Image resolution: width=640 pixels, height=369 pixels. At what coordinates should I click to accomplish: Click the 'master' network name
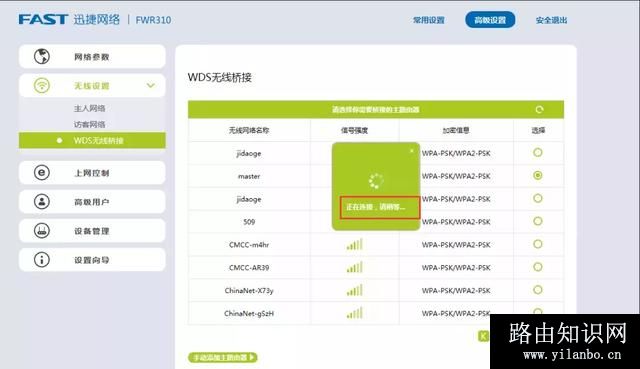249,176
